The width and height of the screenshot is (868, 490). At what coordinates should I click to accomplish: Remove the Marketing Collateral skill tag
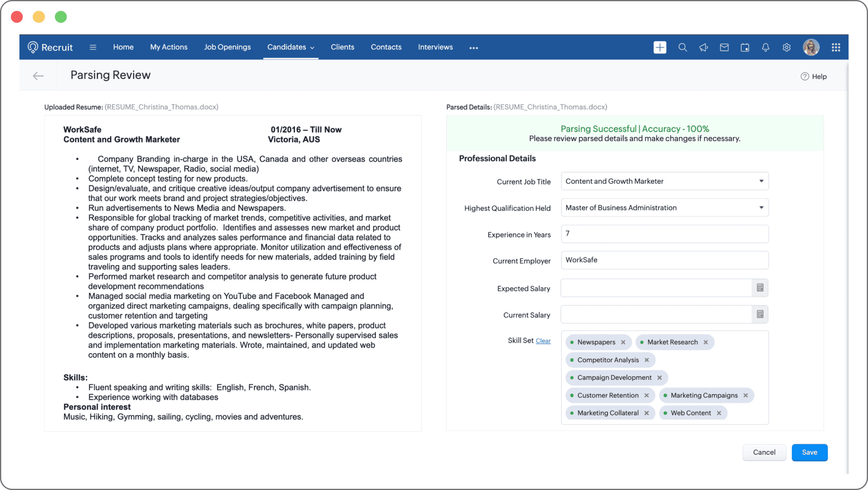[x=647, y=413]
